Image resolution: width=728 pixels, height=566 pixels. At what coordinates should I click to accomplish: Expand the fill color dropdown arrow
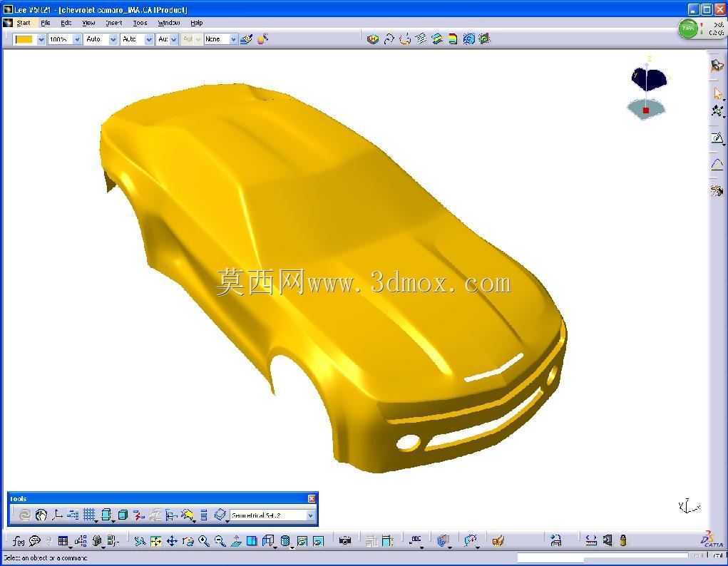point(41,39)
